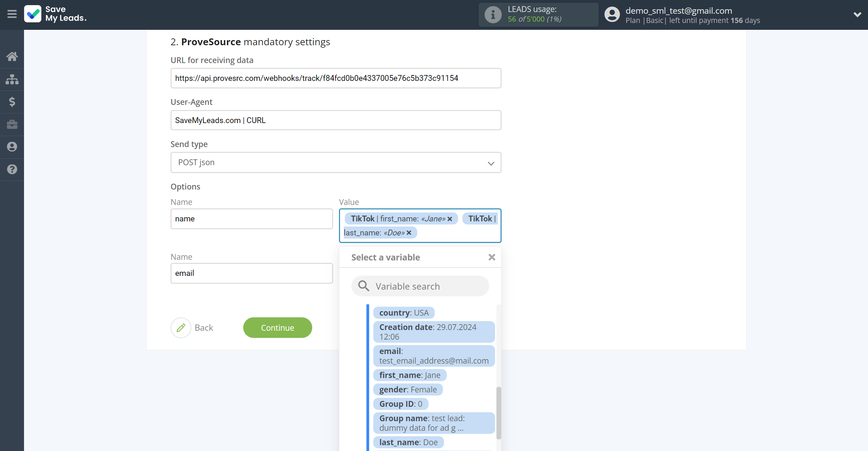
Task: Select the Group ID: 0 variable
Action: tap(401, 404)
